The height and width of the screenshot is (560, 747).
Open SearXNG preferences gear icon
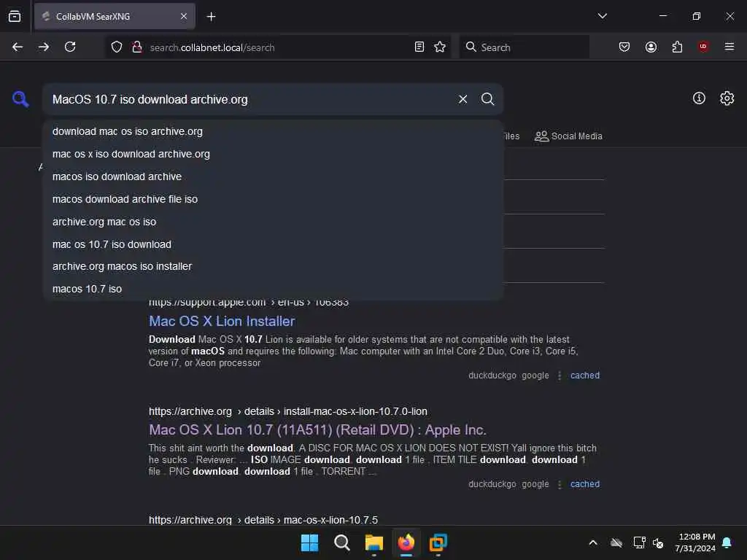727,98
